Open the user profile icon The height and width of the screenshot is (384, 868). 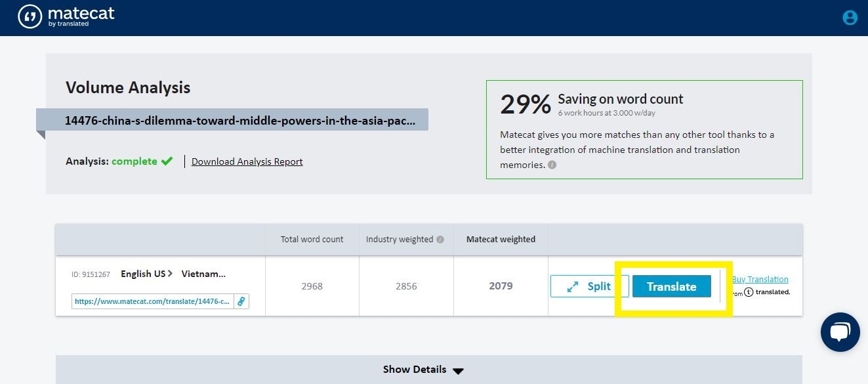coord(850,18)
